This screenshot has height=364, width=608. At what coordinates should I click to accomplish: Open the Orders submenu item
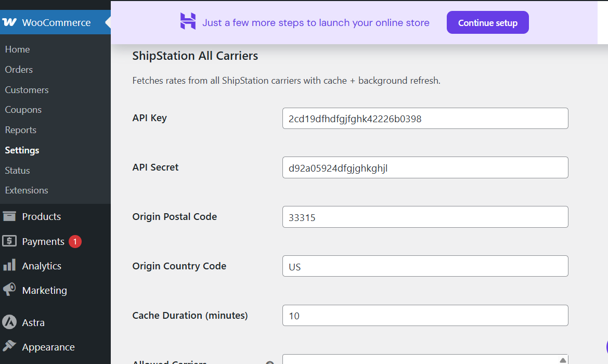coord(19,70)
